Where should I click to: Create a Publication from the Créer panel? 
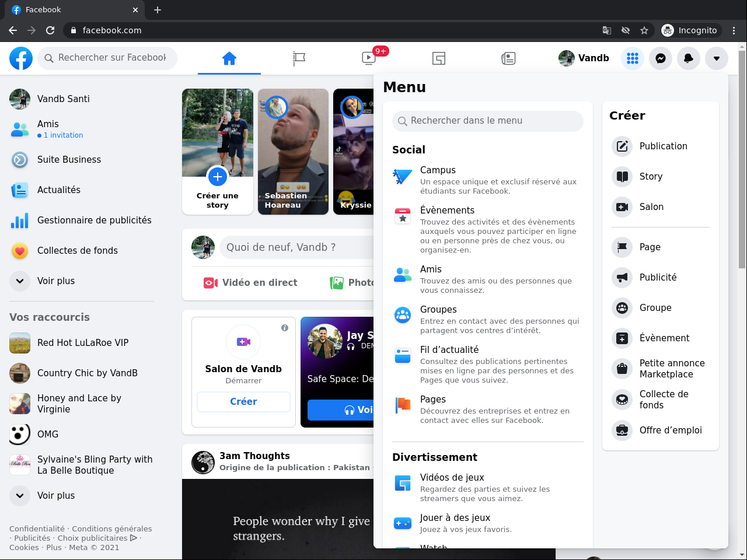click(x=661, y=146)
